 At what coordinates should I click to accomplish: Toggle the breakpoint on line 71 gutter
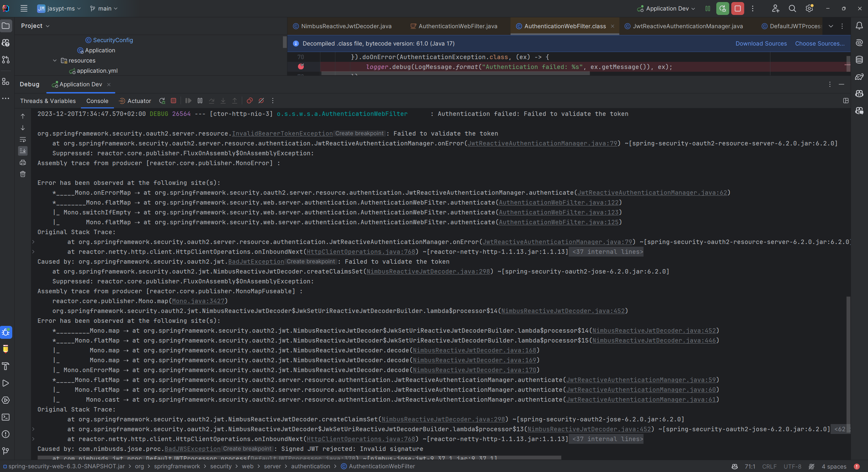coord(301,67)
